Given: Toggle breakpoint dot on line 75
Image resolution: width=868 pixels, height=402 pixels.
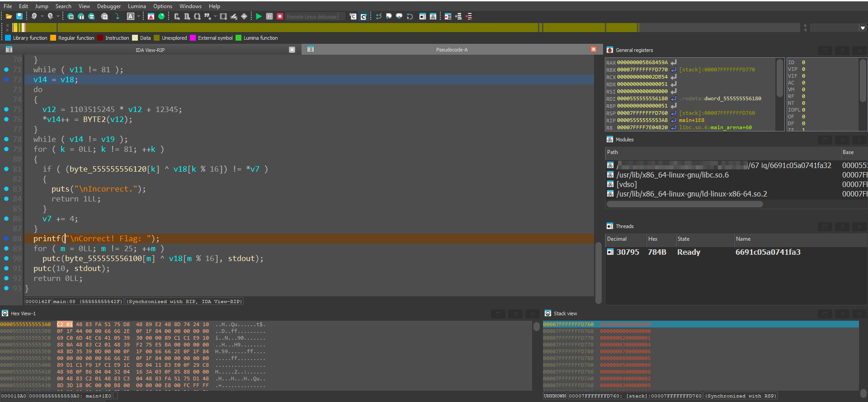Looking at the screenshot, I should (6, 109).
